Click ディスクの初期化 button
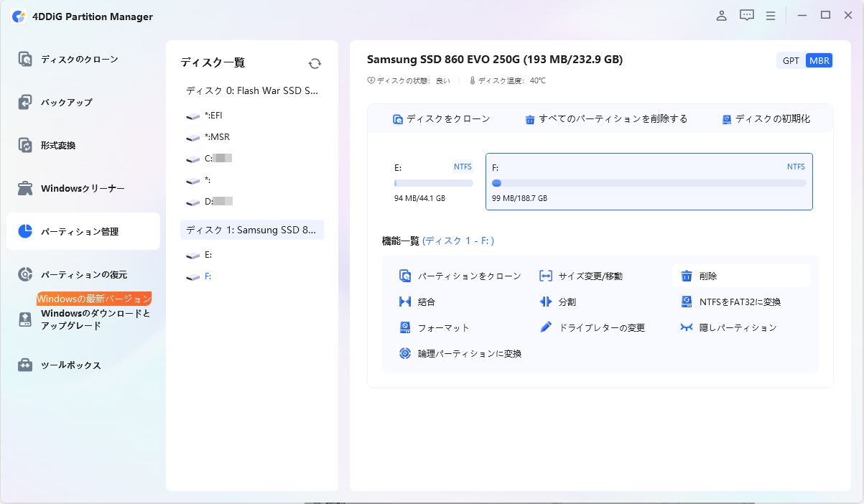This screenshot has width=864, height=504. coord(766,119)
